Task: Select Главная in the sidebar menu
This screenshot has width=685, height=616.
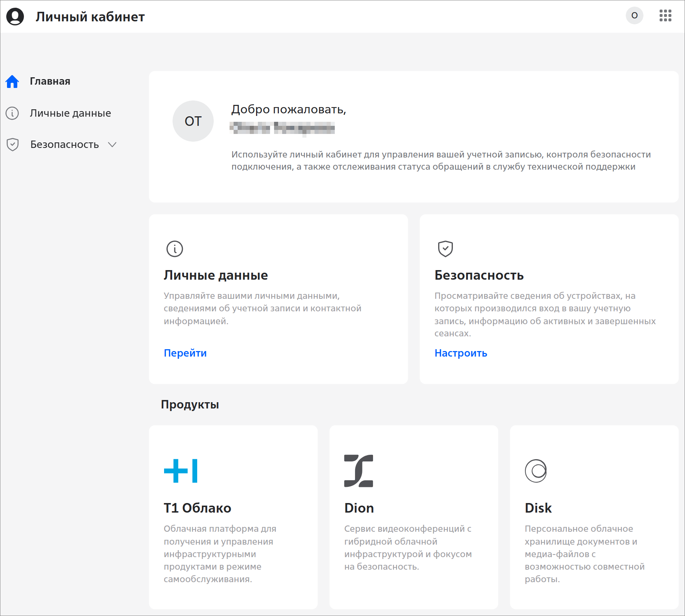Action: [x=50, y=81]
